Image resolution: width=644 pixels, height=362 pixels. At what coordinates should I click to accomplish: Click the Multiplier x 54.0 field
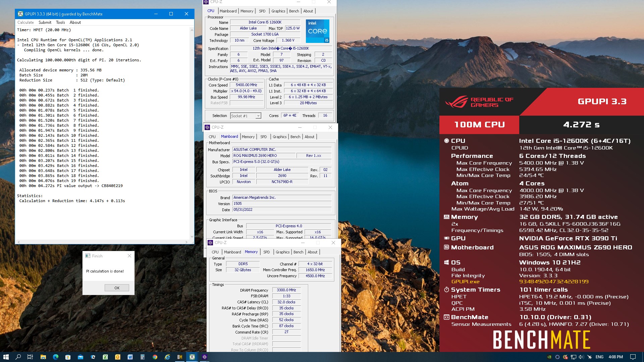(x=247, y=91)
